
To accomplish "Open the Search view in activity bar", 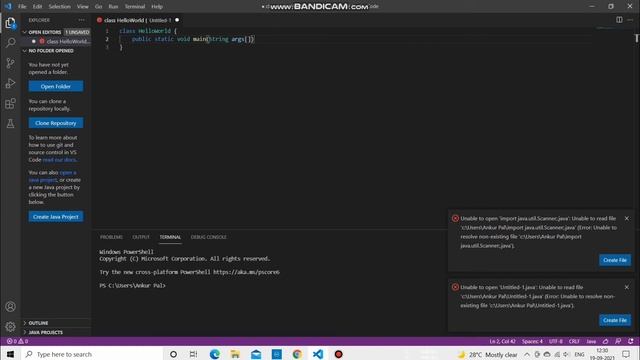I will click(x=10, y=42).
